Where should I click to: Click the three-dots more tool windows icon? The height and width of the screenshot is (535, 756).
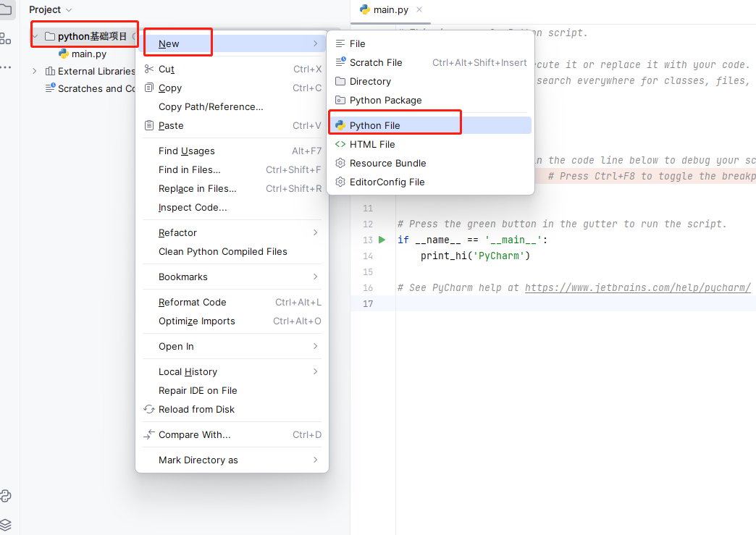pos(6,67)
